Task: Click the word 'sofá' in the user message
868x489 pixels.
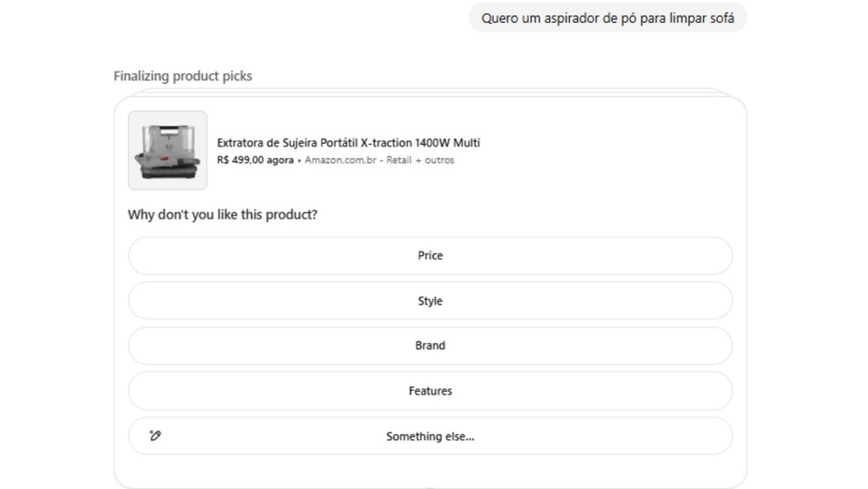Action: (722, 18)
